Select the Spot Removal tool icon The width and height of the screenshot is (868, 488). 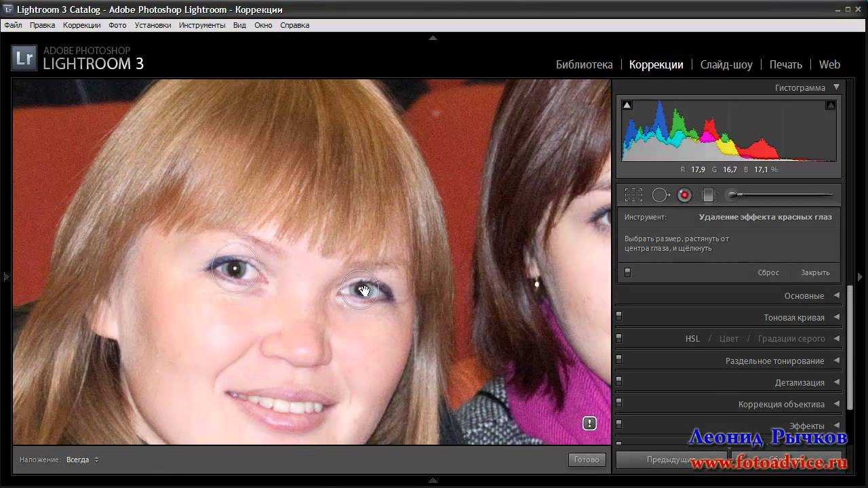(x=660, y=195)
